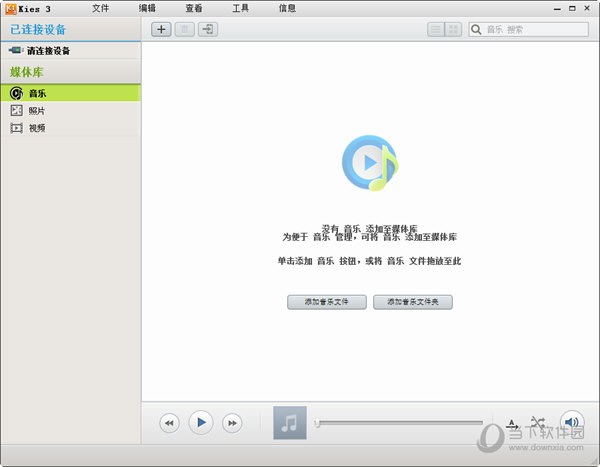
Task: Click the playback progress slider
Action: coord(398,423)
